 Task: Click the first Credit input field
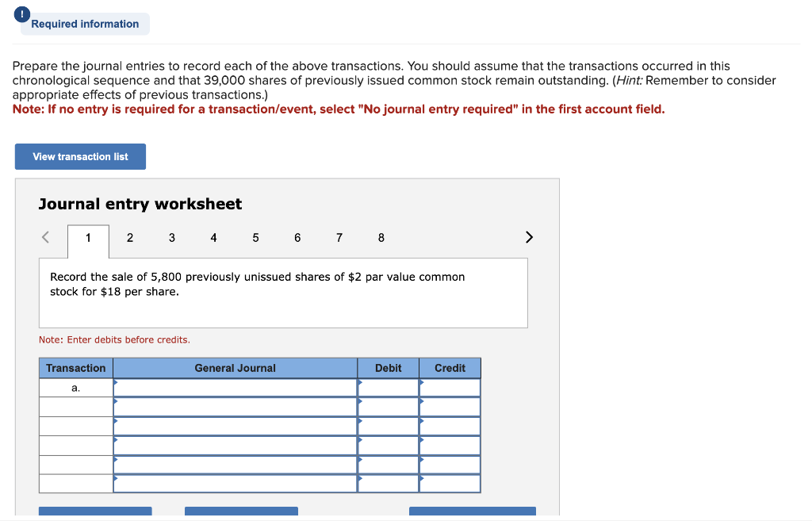(x=450, y=387)
